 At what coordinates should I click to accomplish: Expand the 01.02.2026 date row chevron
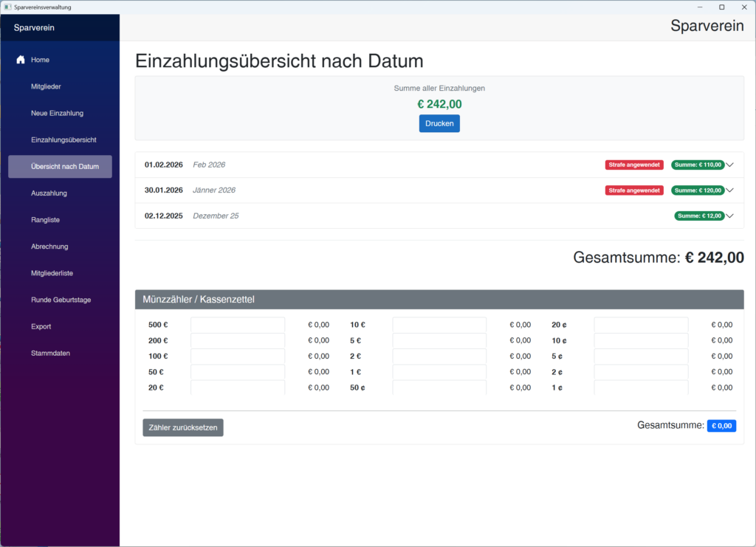point(729,165)
